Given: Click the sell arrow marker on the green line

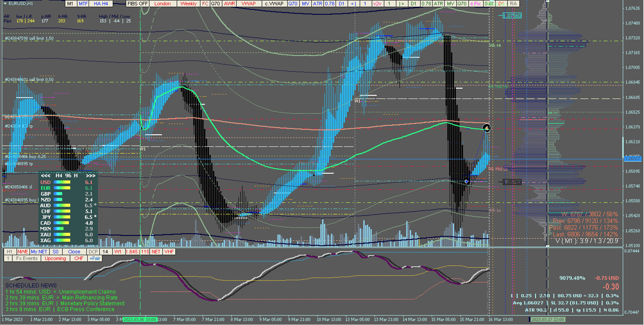Looking at the screenshot, I should point(487,128).
